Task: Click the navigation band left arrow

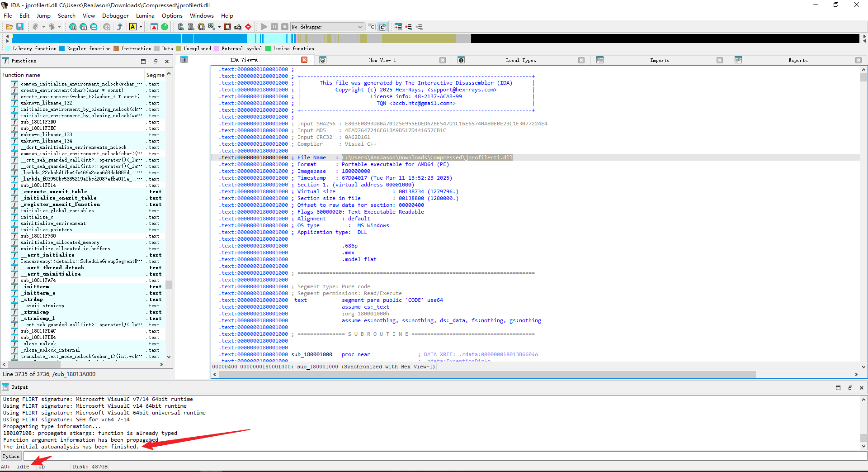Action: coord(7,35)
